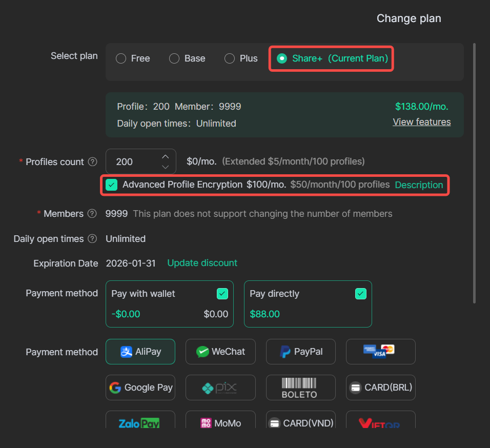Click the Update discount link
The image size is (490, 448).
(x=202, y=263)
